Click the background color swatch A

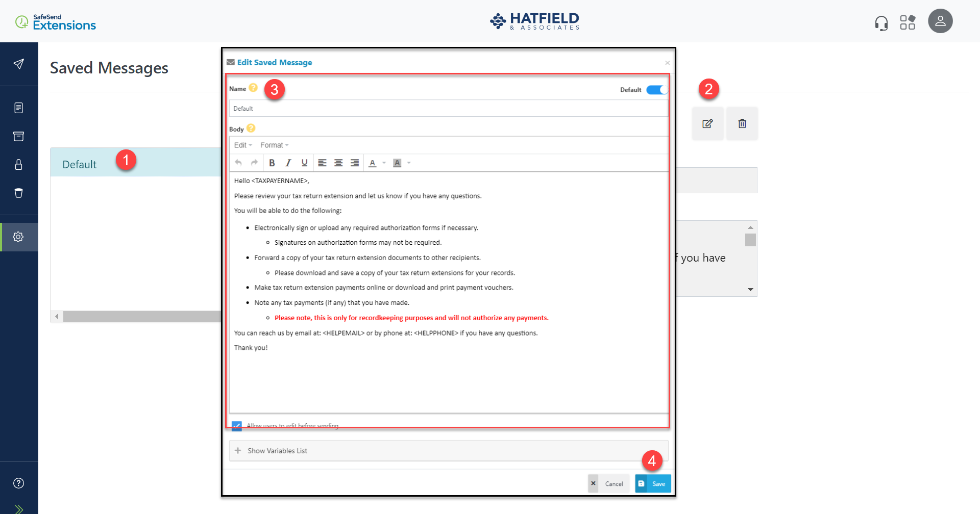[397, 163]
